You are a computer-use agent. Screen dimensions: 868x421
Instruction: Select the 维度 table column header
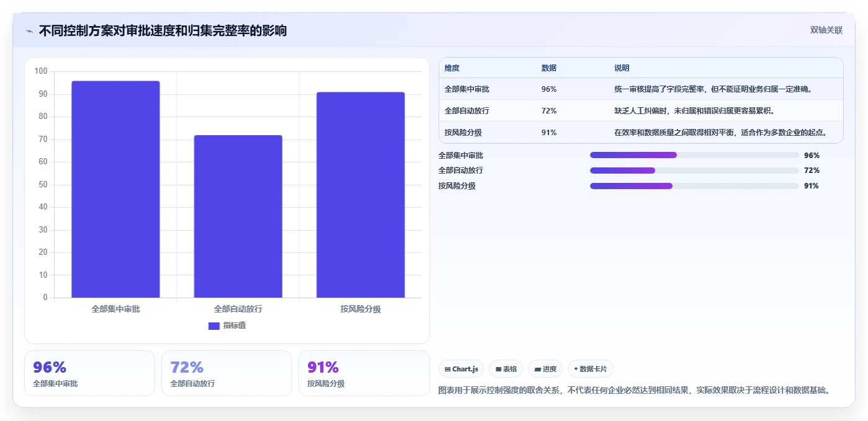pos(452,68)
